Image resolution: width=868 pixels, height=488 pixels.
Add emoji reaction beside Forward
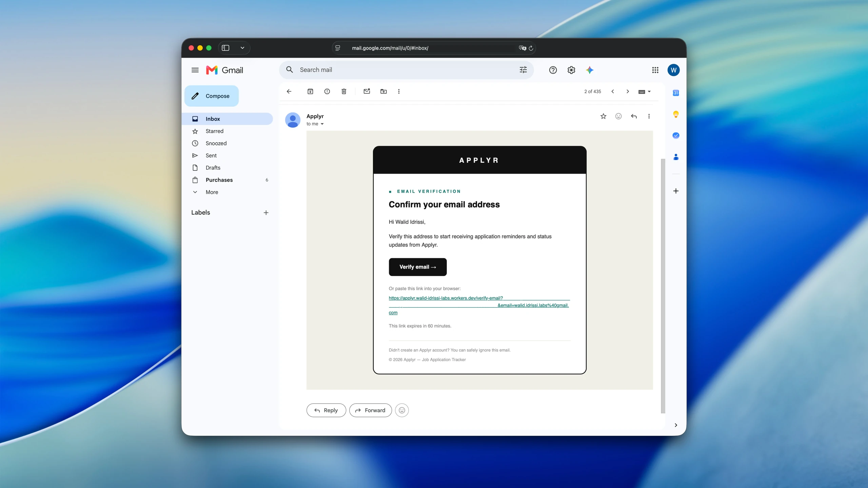pos(402,410)
